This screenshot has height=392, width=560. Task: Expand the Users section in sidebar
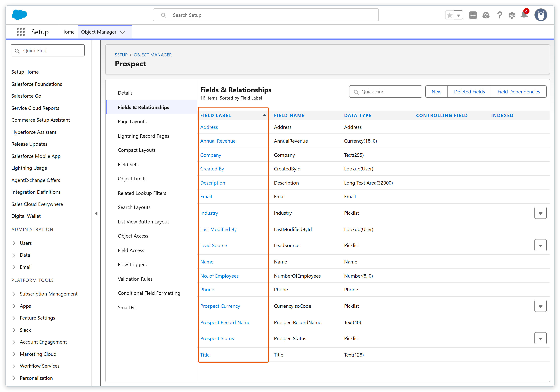tap(14, 243)
